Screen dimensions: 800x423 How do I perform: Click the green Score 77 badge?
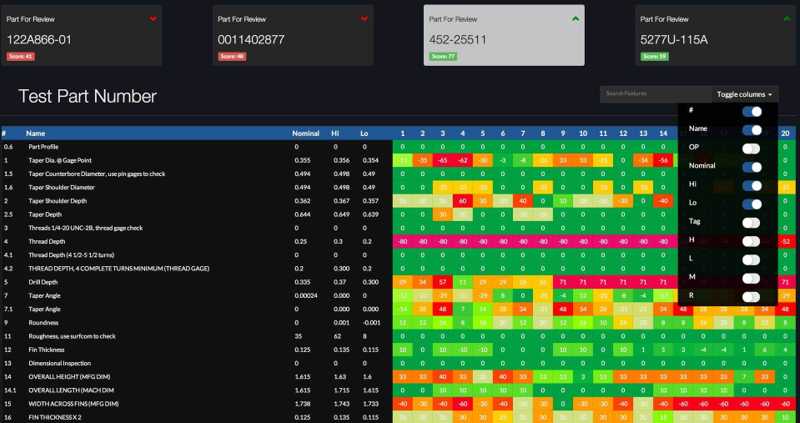pyautogui.click(x=443, y=57)
